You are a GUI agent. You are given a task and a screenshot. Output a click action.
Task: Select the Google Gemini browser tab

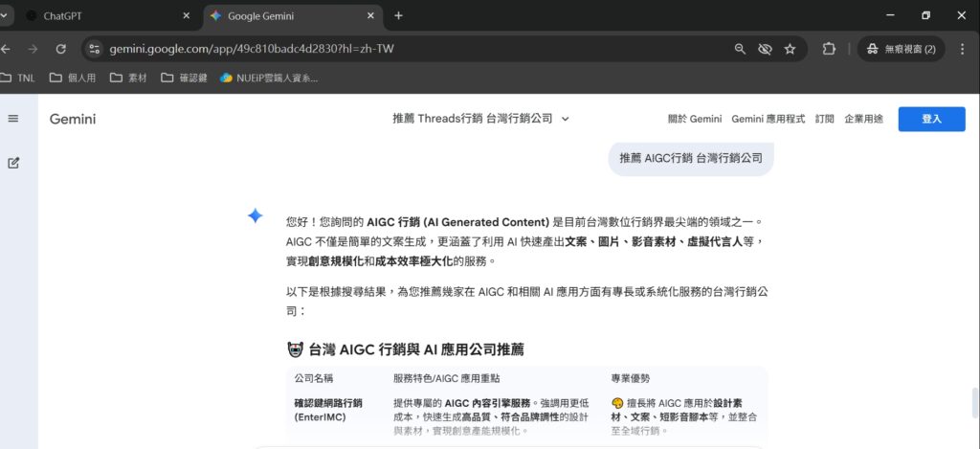(x=294, y=16)
